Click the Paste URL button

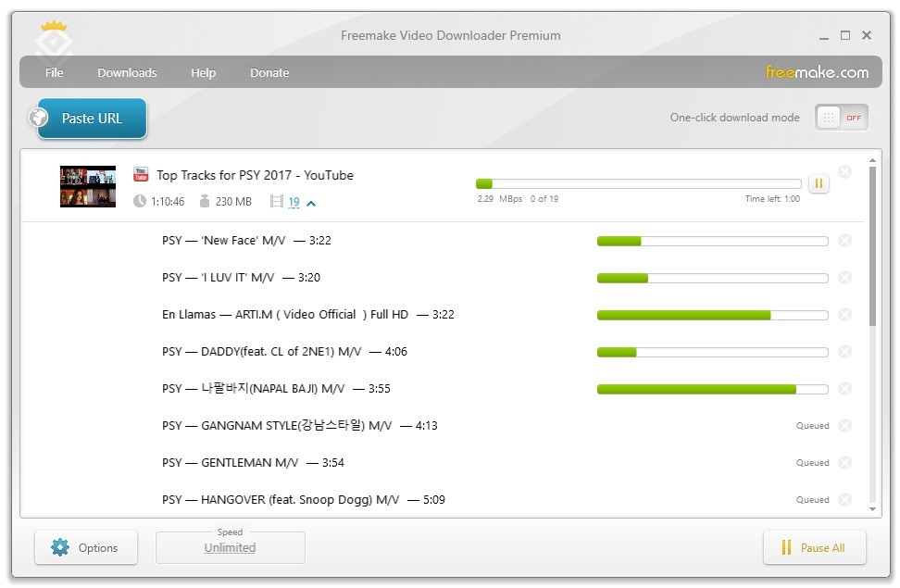(92, 119)
